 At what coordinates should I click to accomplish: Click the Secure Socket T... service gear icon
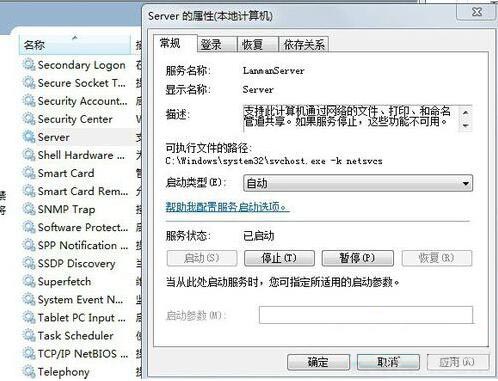[29, 83]
